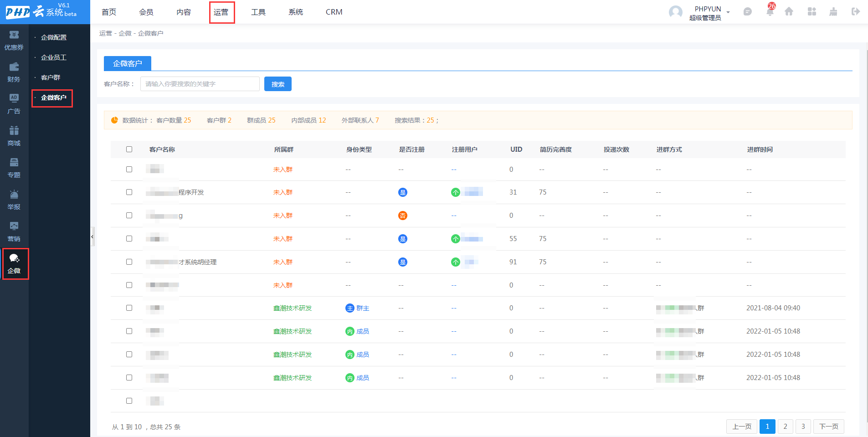The image size is (868, 437).
Task: Open the 首页 top menu
Action: click(x=109, y=12)
